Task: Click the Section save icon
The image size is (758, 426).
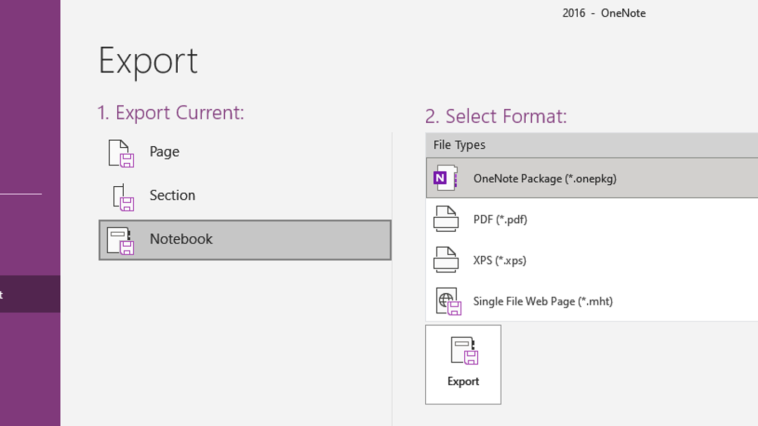Action: 123,197
